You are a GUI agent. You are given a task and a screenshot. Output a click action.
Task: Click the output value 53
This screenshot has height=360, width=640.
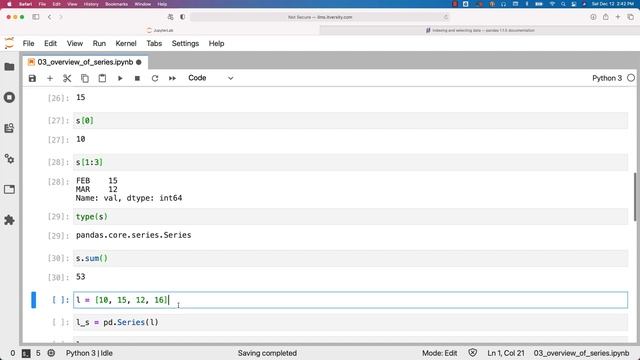tap(80, 277)
